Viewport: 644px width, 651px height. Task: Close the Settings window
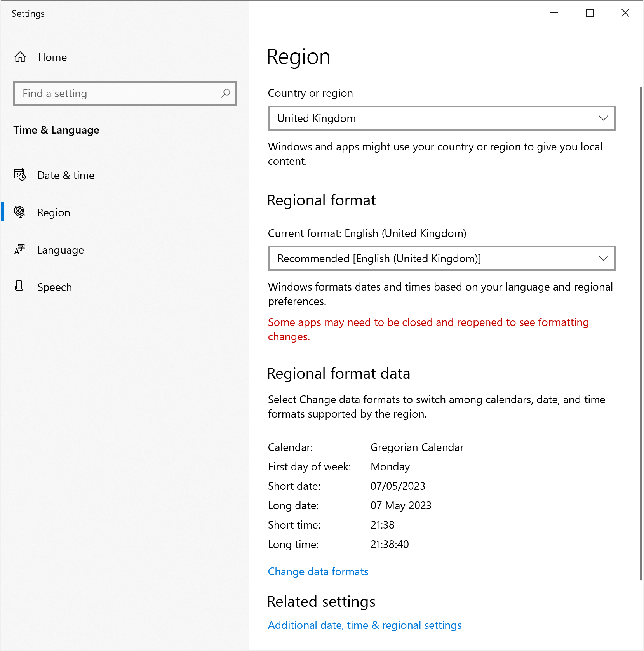(625, 13)
